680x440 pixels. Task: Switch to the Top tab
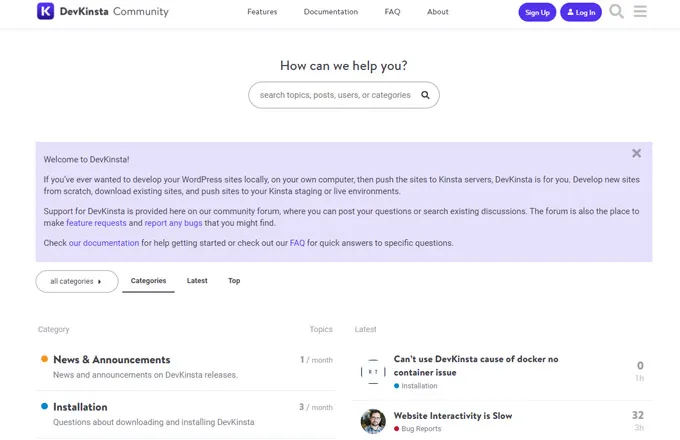pyautogui.click(x=234, y=281)
